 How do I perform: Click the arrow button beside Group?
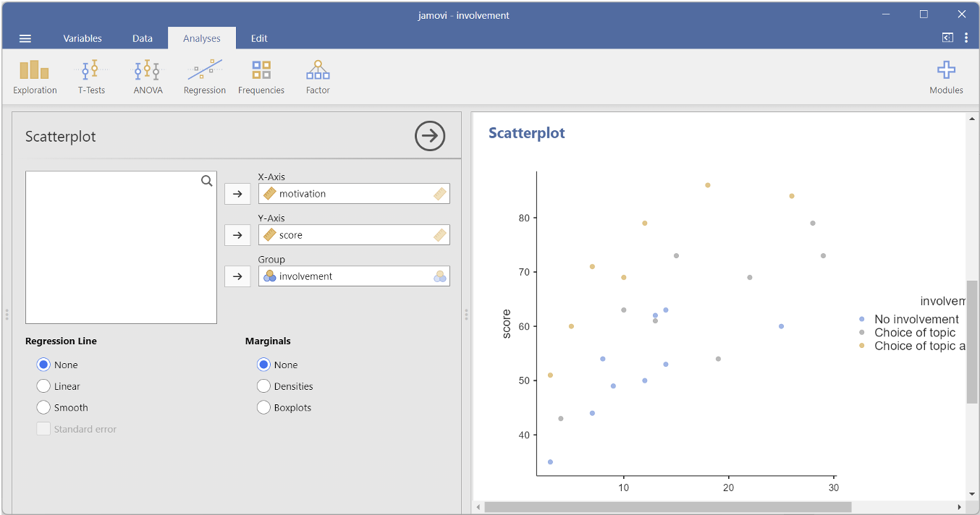237,276
